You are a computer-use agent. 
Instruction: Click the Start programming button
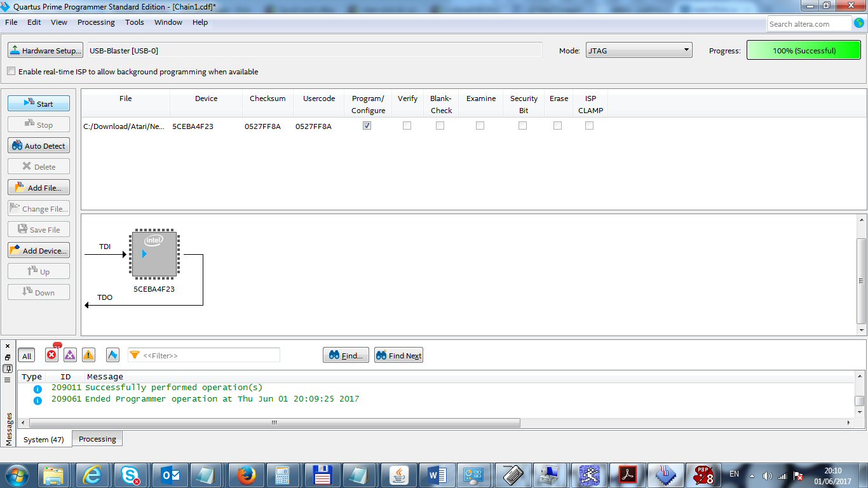[x=39, y=104]
